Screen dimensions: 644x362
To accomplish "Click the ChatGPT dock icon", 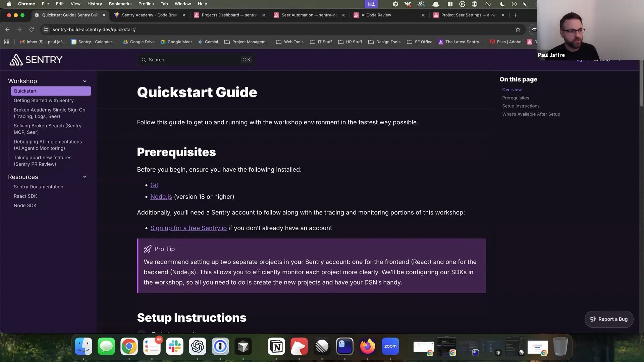I will click(197, 346).
